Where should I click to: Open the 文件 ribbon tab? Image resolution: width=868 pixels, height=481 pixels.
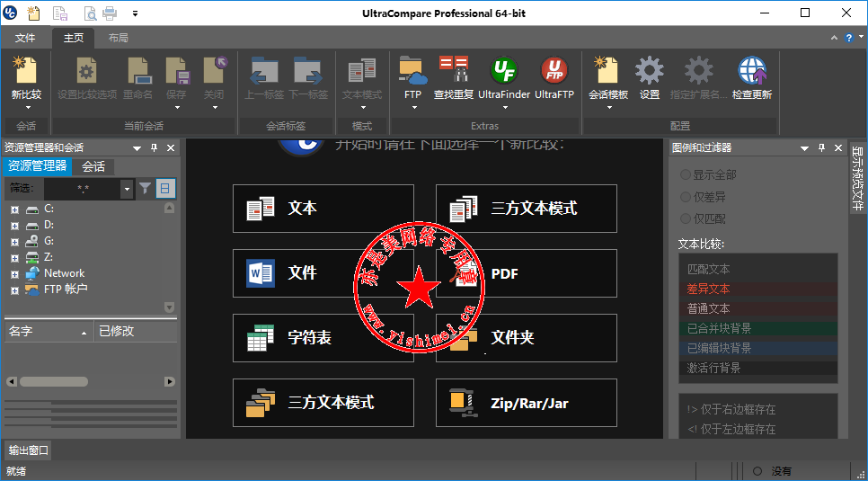tap(25, 38)
